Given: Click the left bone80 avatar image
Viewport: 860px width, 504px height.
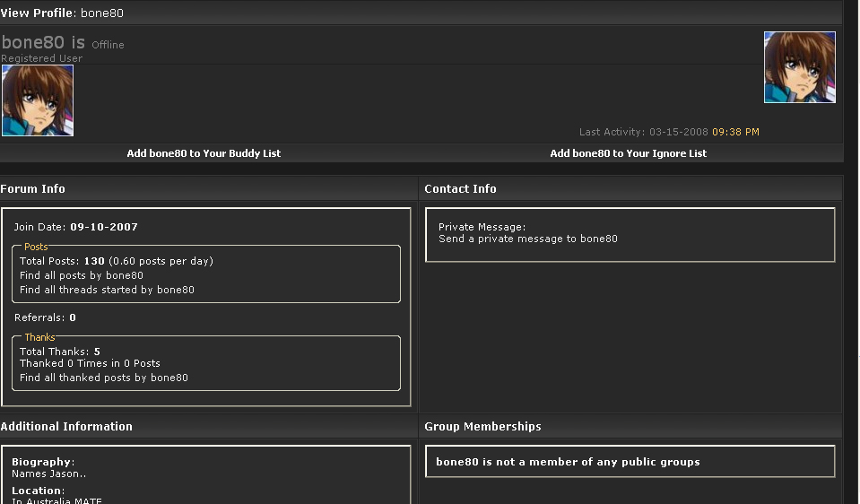Looking at the screenshot, I should (x=38, y=100).
